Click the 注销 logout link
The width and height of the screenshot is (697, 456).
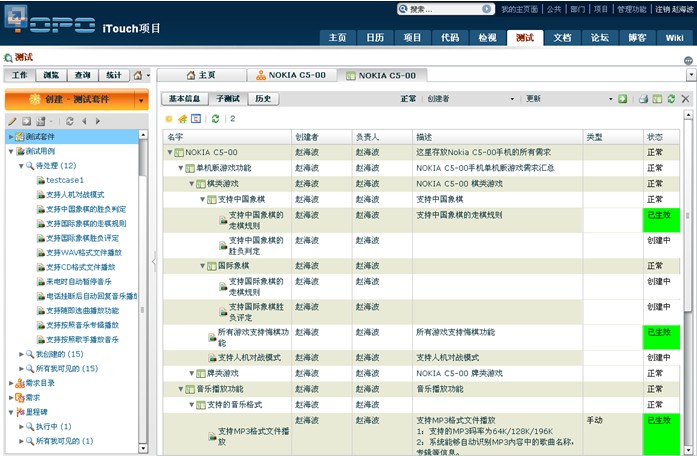[x=662, y=9]
